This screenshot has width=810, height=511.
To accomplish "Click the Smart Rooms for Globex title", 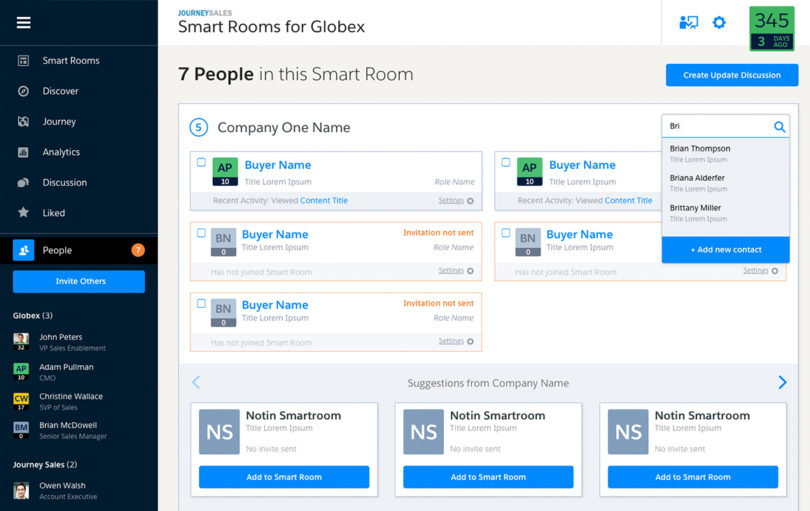I will 271,27.
